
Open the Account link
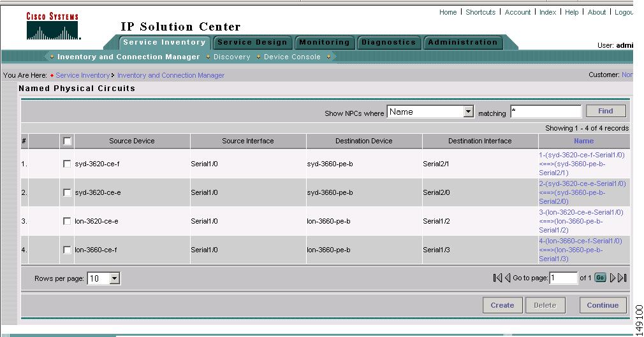point(518,12)
